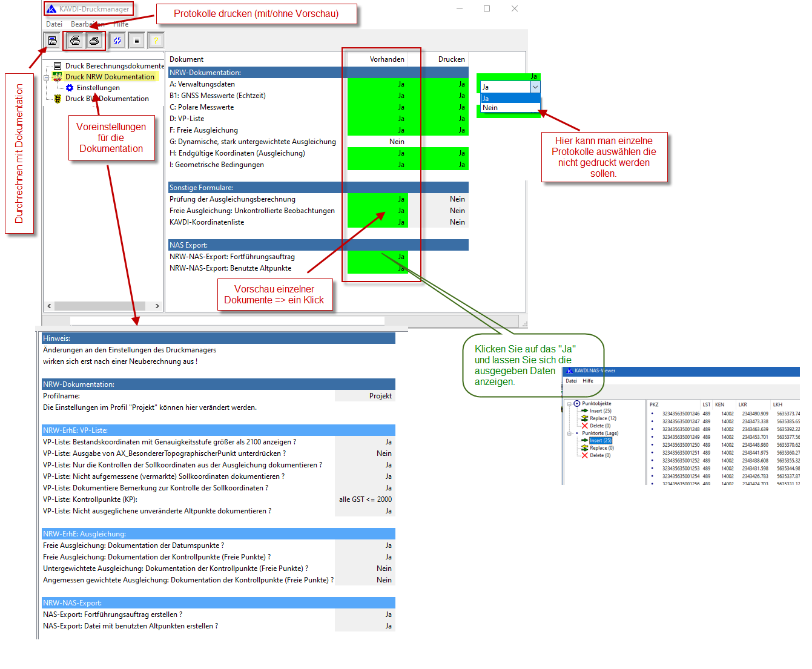Collapse the Druck NRW Dokumentation tree node
Image resolution: width=812 pixels, height=669 pixels.
point(47,77)
